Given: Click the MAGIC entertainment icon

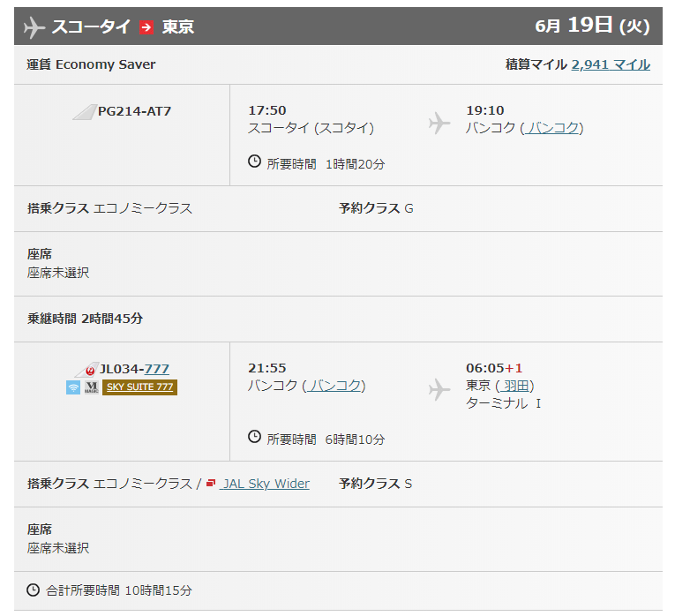Looking at the screenshot, I should (91, 387).
